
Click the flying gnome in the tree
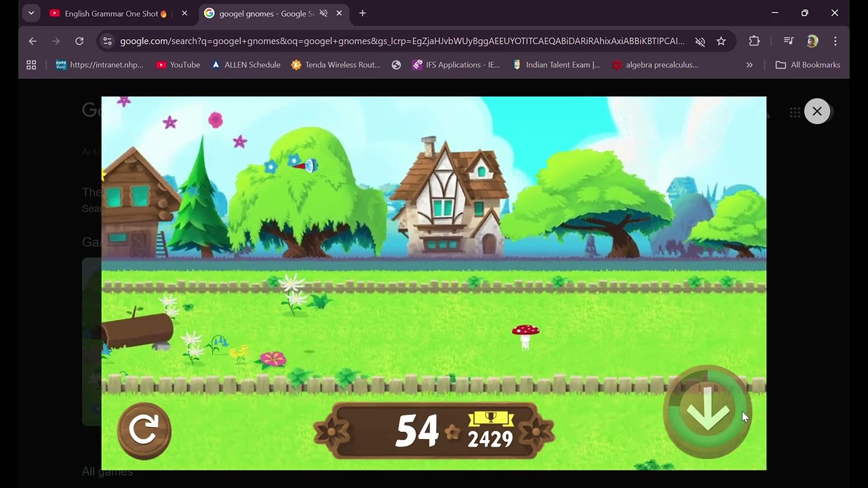pyautogui.click(x=306, y=165)
